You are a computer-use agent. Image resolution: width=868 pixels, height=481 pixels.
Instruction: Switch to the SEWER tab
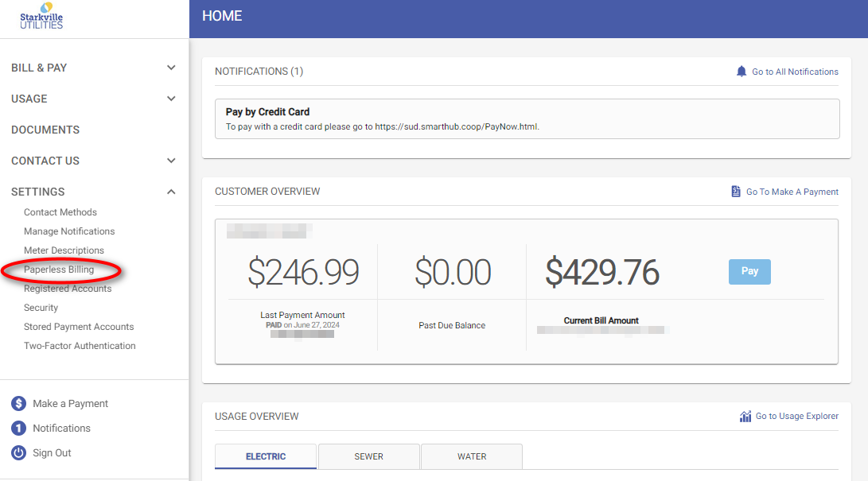[368, 456]
